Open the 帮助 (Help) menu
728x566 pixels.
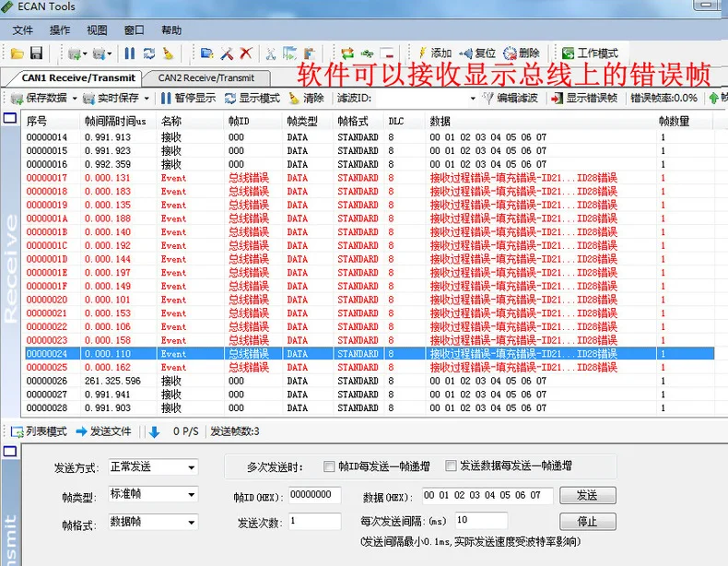pos(171,30)
